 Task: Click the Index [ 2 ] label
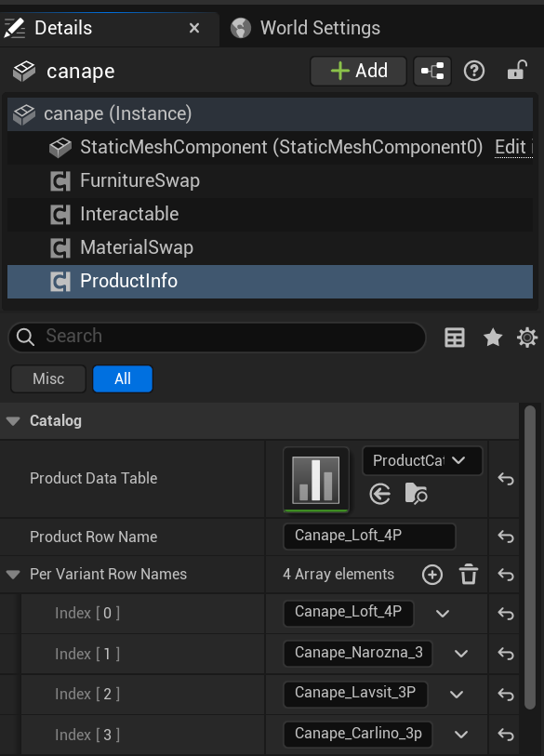[87, 695]
